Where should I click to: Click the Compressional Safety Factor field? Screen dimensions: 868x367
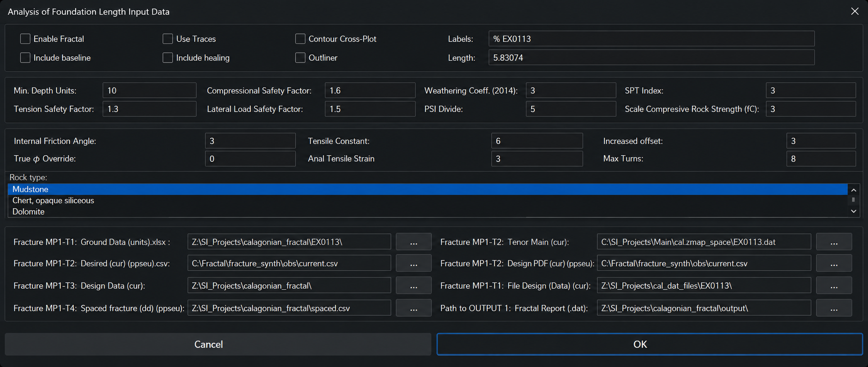[370, 90]
